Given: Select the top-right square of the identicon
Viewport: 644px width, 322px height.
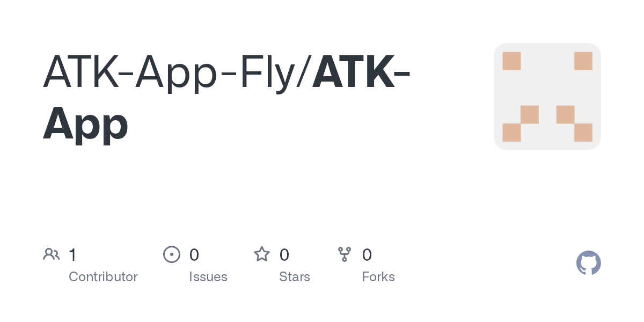Looking at the screenshot, I should point(583,61).
